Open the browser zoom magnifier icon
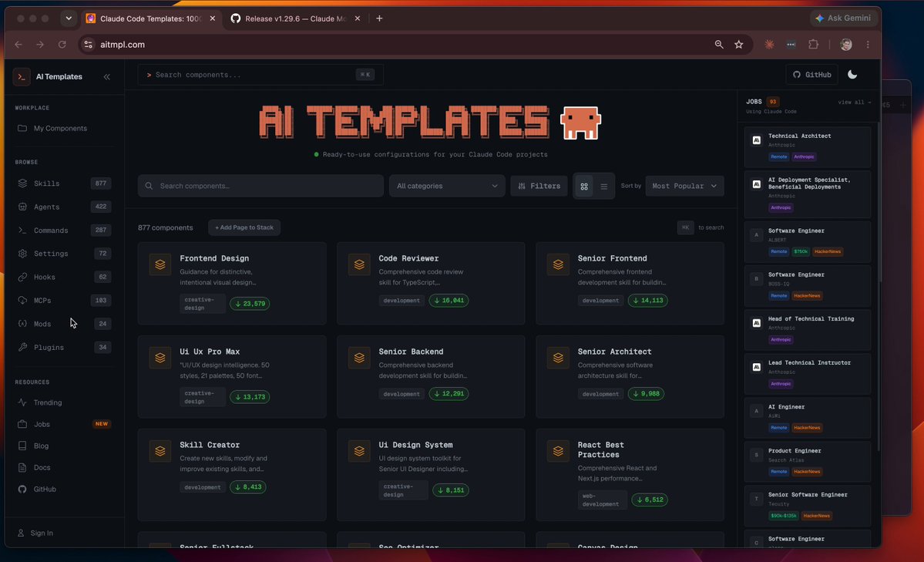Screen dimensions: 924x562 [x=719, y=44]
